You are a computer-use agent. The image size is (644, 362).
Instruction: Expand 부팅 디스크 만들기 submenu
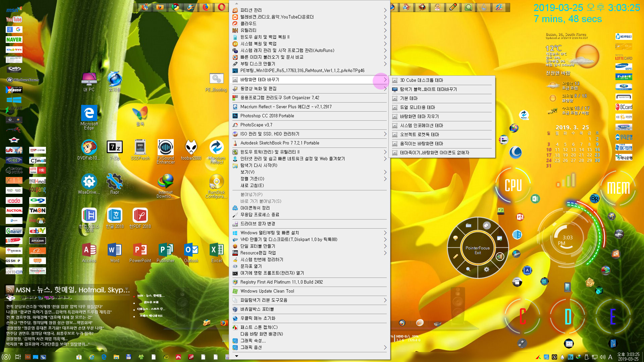[309, 64]
